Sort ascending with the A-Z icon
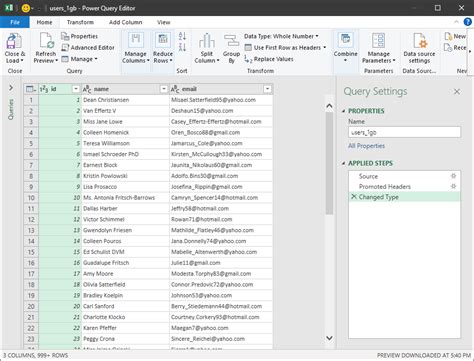Screen dimensions: 474x361 (x=182, y=36)
